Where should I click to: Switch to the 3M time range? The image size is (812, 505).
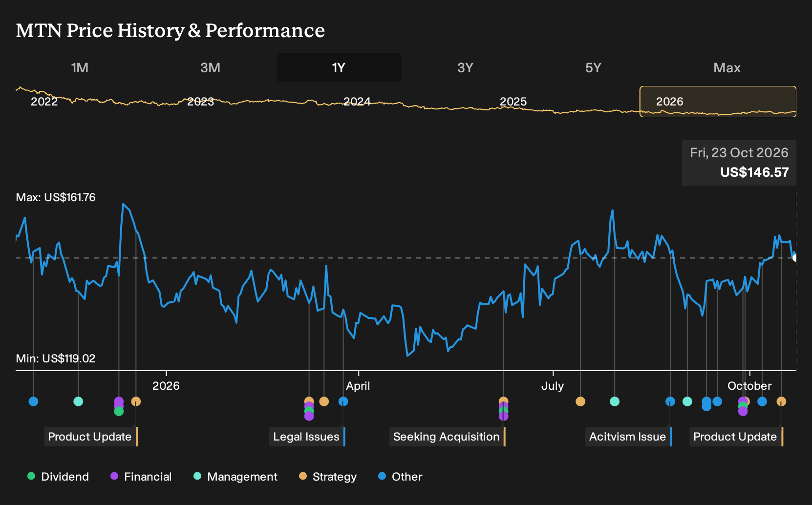pos(210,68)
